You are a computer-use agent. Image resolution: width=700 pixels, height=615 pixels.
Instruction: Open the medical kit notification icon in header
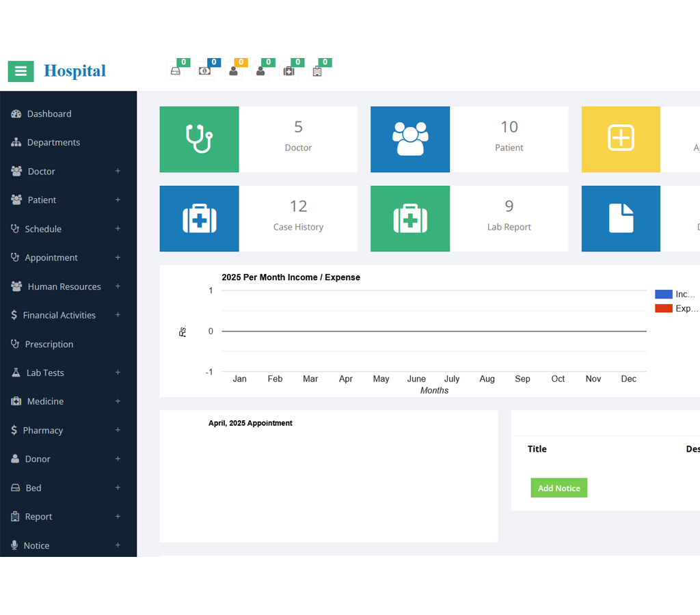[x=289, y=71]
